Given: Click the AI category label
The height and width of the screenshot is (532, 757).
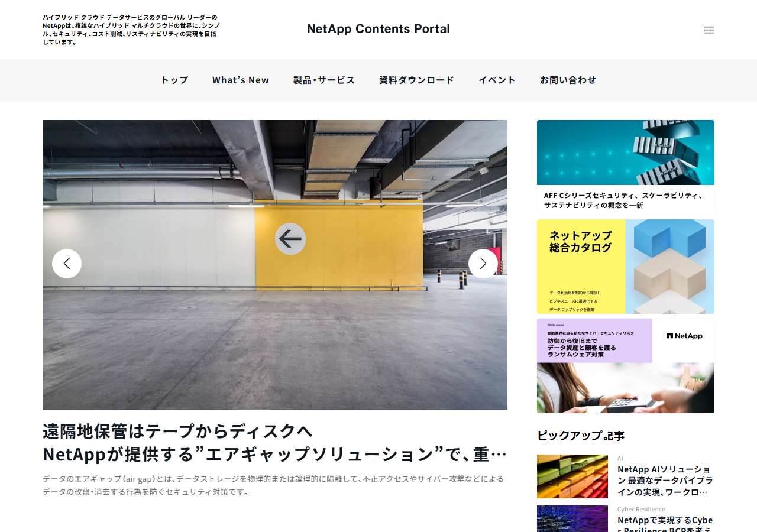Looking at the screenshot, I should coord(620,459).
